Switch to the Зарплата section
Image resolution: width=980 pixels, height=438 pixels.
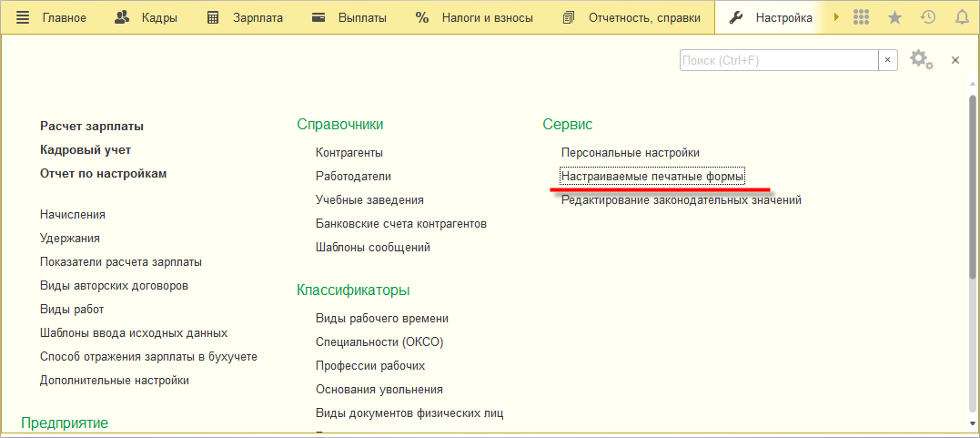pos(258,18)
